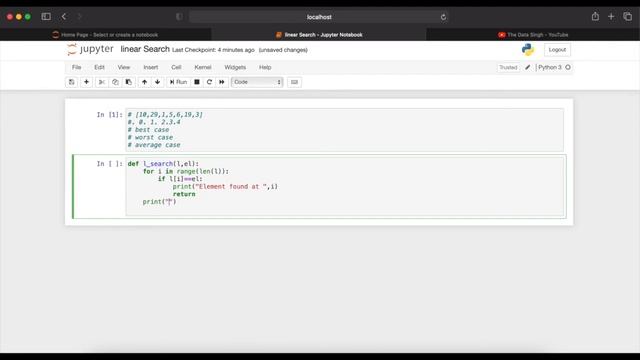Open the Safari share icon
Viewport: 640px width, 360px height.
595,16
